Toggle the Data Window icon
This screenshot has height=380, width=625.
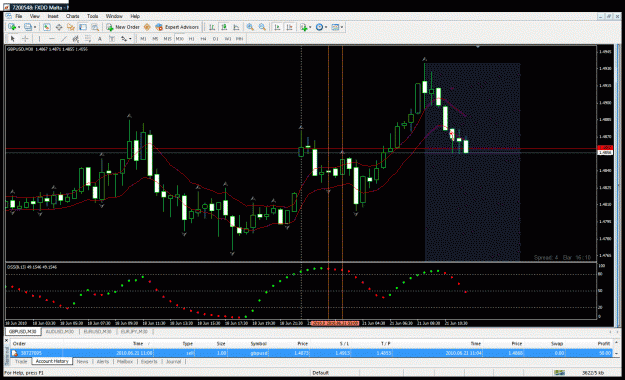tap(59, 27)
